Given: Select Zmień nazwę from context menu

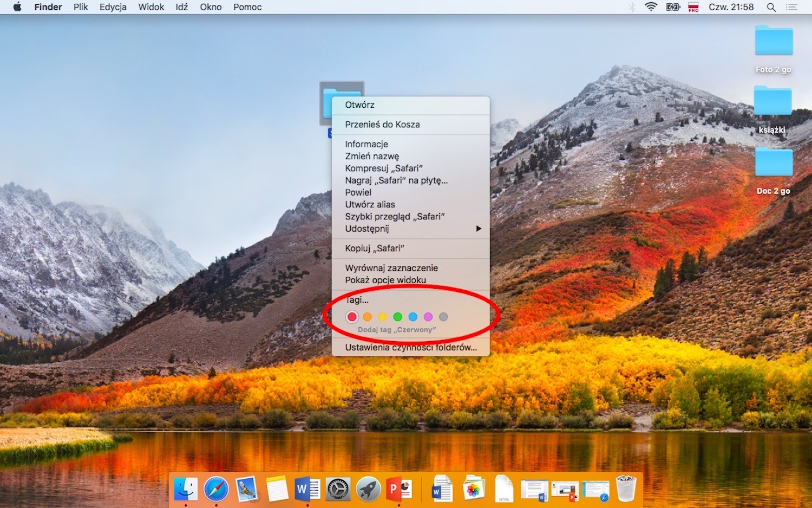Looking at the screenshot, I should [x=372, y=156].
